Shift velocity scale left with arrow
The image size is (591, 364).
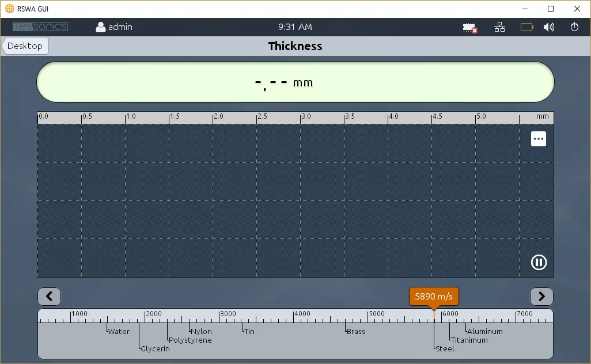49,297
